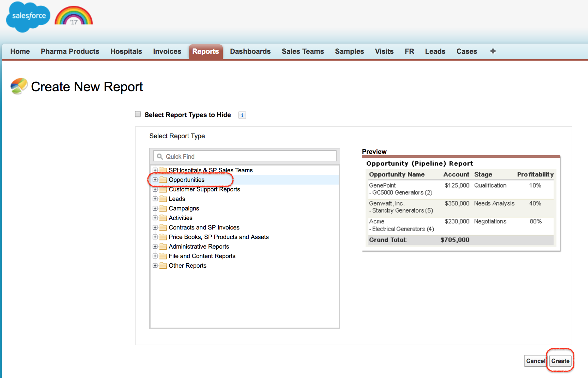This screenshot has height=378, width=588.
Task: Select Customer Support Reports label
Action: point(204,189)
